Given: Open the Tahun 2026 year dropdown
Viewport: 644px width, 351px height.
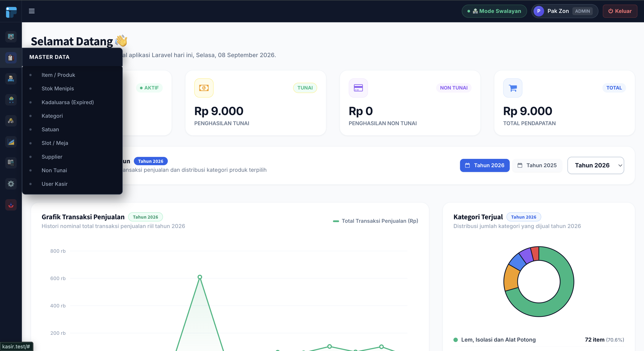Looking at the screenshot, I should click(596, 165).
